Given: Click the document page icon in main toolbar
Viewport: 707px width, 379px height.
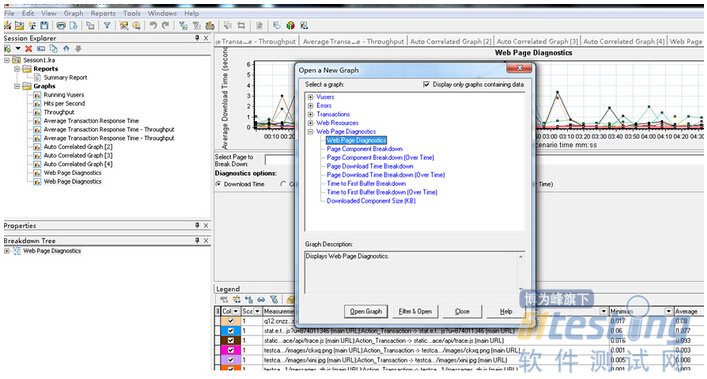Looking at the screenshot, I should click(x=259, y=26).
